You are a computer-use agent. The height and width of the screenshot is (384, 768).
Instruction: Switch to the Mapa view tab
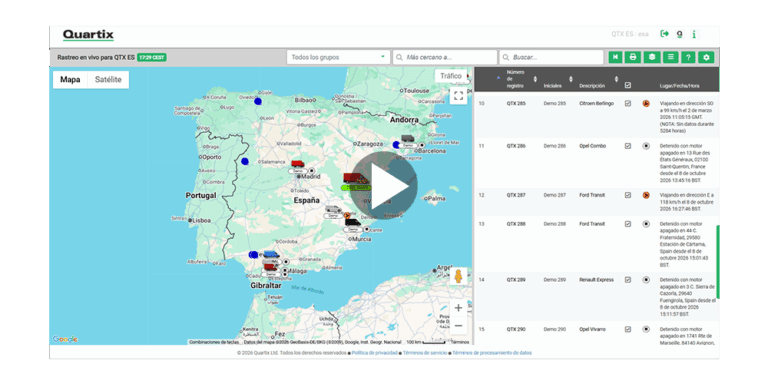[70, 79]
